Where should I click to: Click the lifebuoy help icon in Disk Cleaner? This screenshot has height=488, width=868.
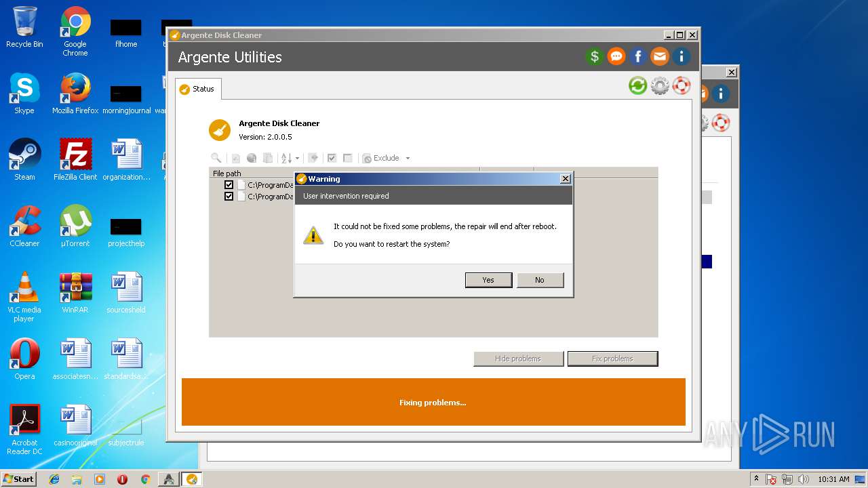682,85
